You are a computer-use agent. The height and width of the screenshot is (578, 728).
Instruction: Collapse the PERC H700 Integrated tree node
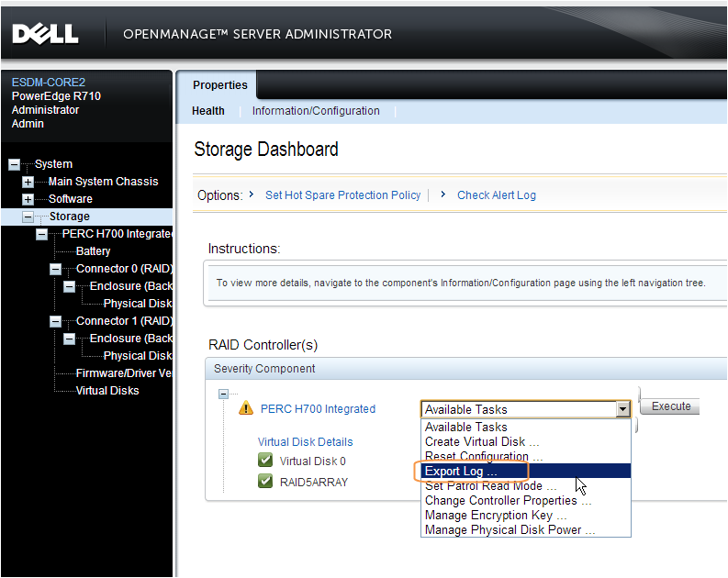(42, 234)
